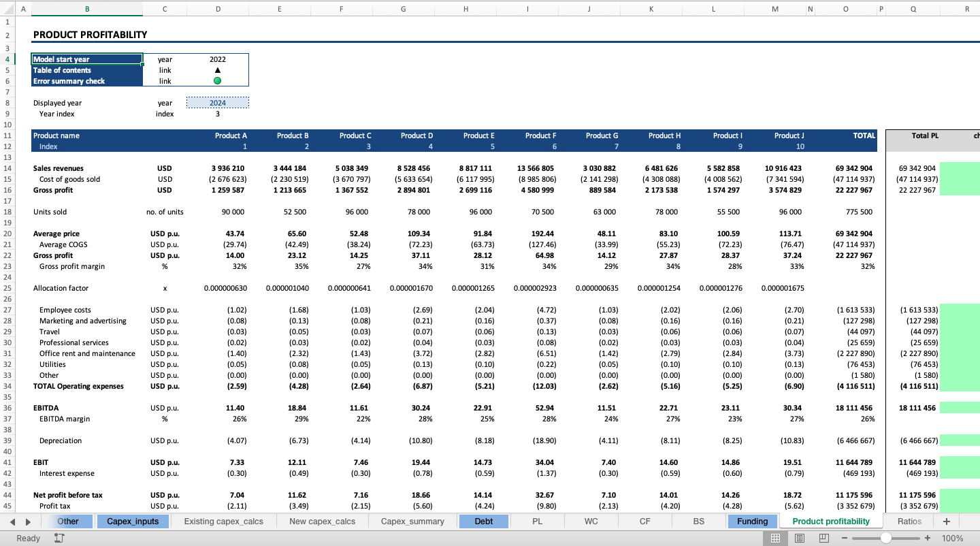Click the zoom out minus icon
Screen dimensions: 980x546
pyautogui.click(x=845, y=538)
